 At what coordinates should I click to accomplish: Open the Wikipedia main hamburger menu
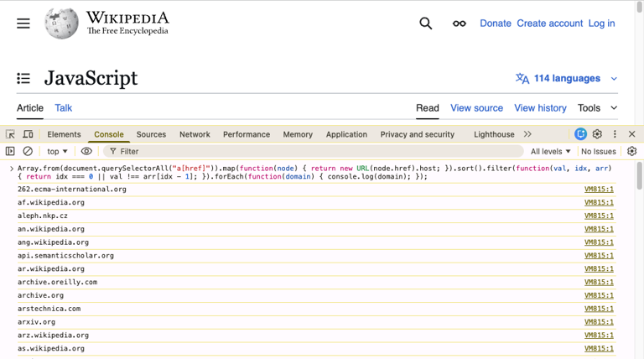[23, 23]
